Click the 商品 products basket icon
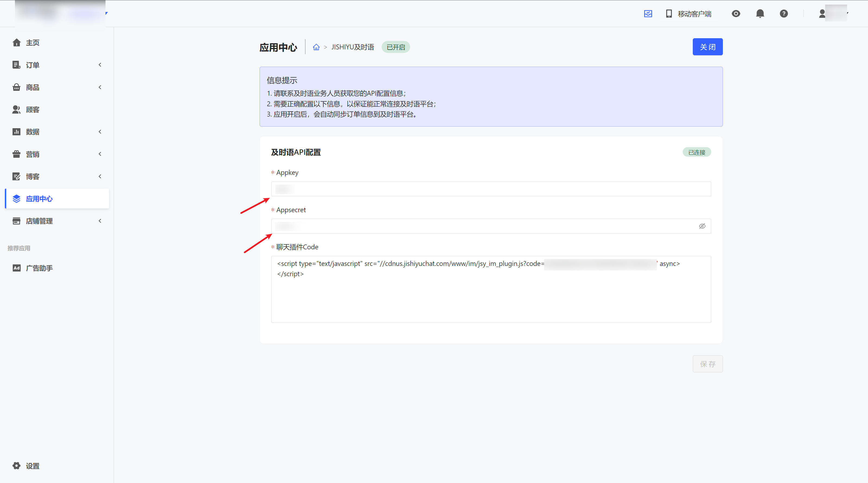 pyautogui.click(x=16, y=87)
